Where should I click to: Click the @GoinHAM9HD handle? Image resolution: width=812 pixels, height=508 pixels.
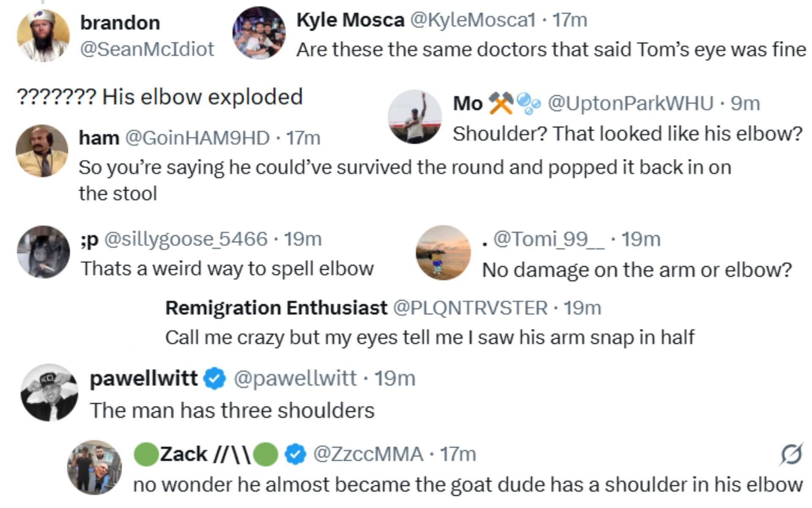pyautogui.click(x=198, y=138)
